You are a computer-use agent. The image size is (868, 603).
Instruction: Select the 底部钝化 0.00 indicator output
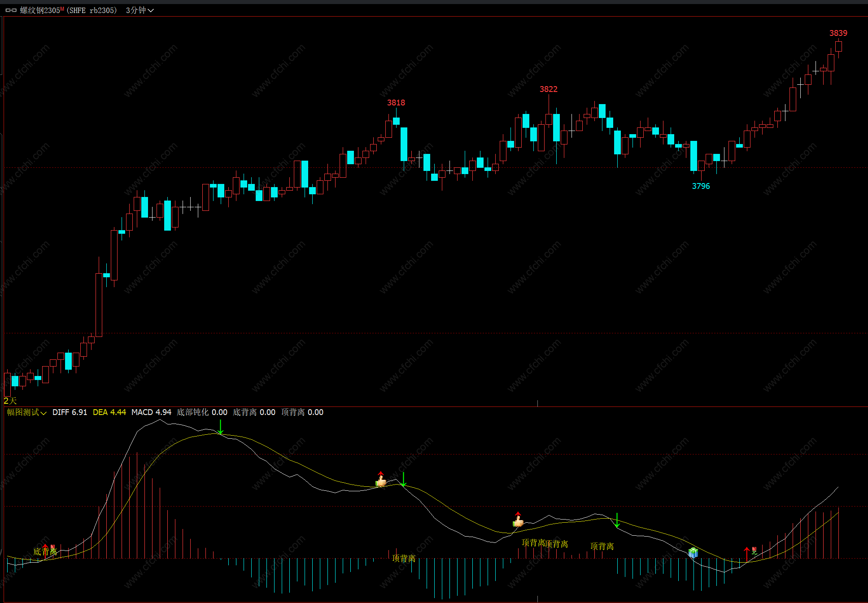coord(202,412)
